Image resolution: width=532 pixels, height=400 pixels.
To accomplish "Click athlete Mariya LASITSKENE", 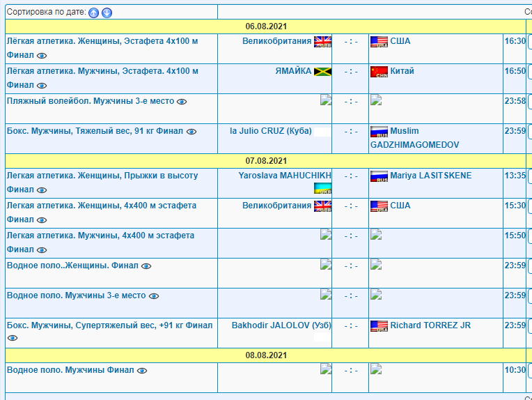I will coord(431,176).
